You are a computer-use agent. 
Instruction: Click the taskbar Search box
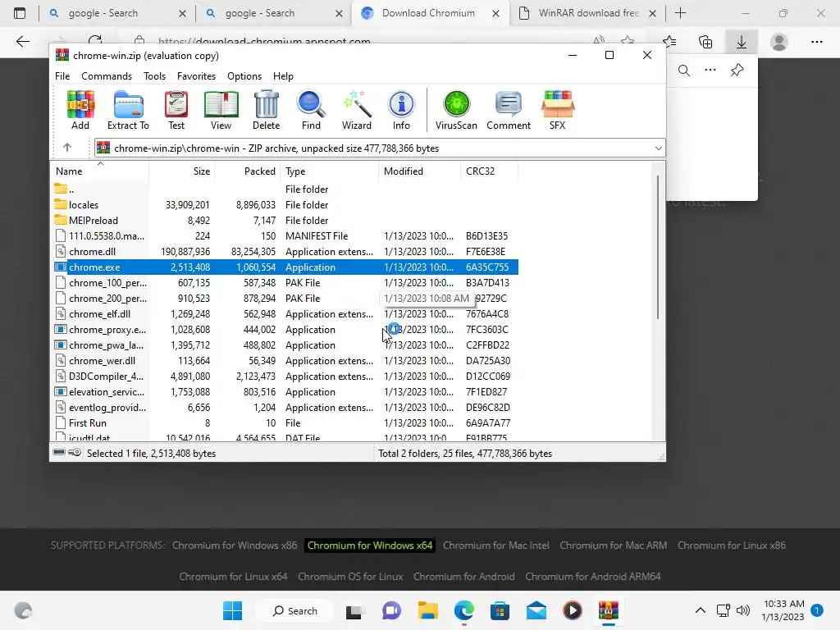tap(294, 610)
